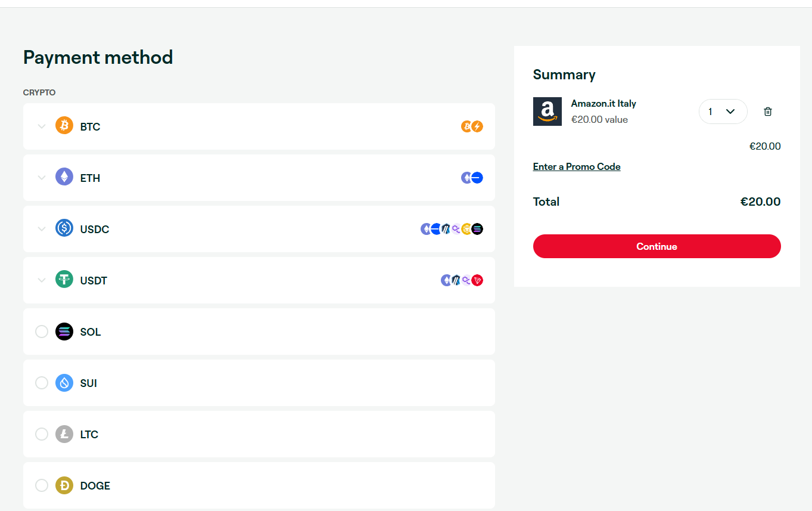This screenshot has width=812, height=511.
Task: Click the on-chain Bitcoin network icon in BTC row
Action: pos(466,126)
